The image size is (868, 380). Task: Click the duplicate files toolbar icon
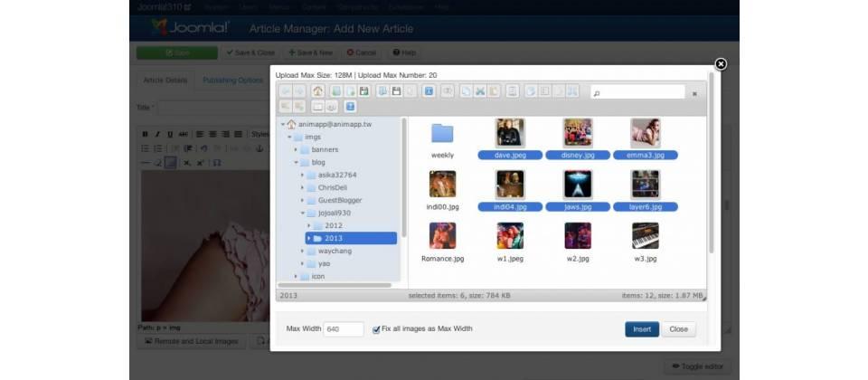pos(531,90)
